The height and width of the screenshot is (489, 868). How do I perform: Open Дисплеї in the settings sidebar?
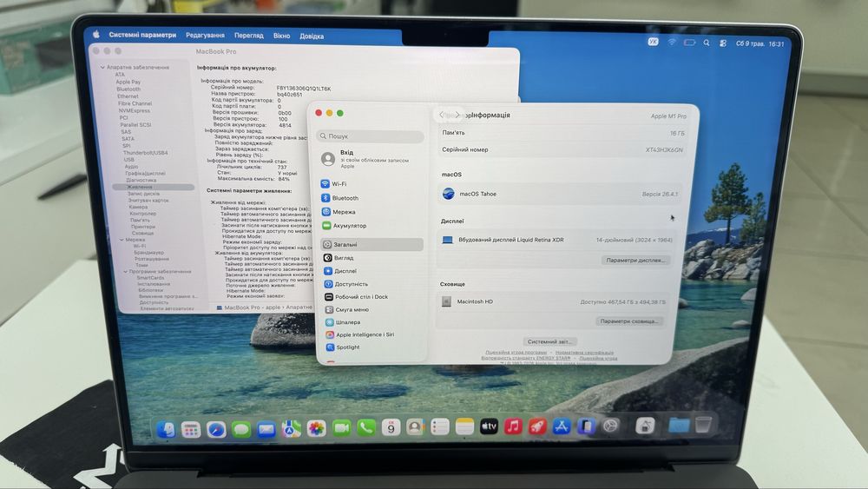click(372, 271)
